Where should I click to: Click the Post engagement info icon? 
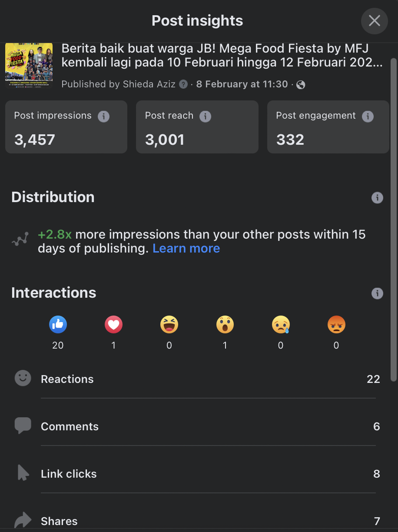point(368,116)
